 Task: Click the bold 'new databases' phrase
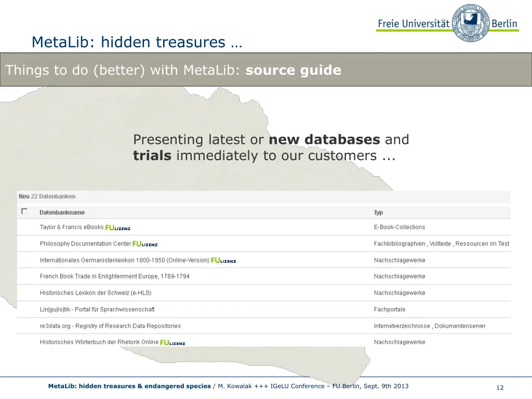324,139
